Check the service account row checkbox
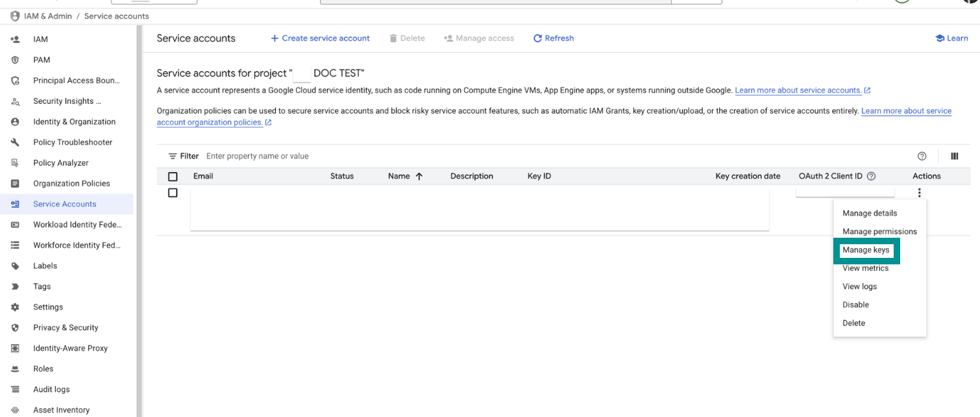This screenshot has width=980, height=417. pyautogui.click(x=173, y=193)
